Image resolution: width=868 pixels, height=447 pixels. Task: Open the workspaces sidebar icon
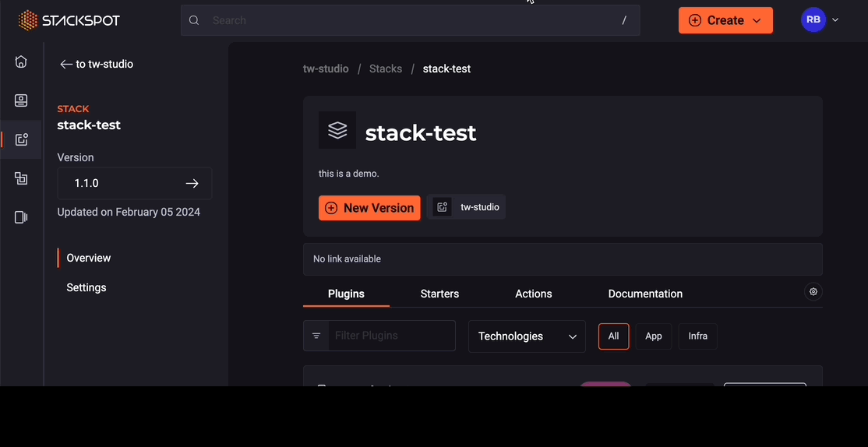tap(21, 179)
